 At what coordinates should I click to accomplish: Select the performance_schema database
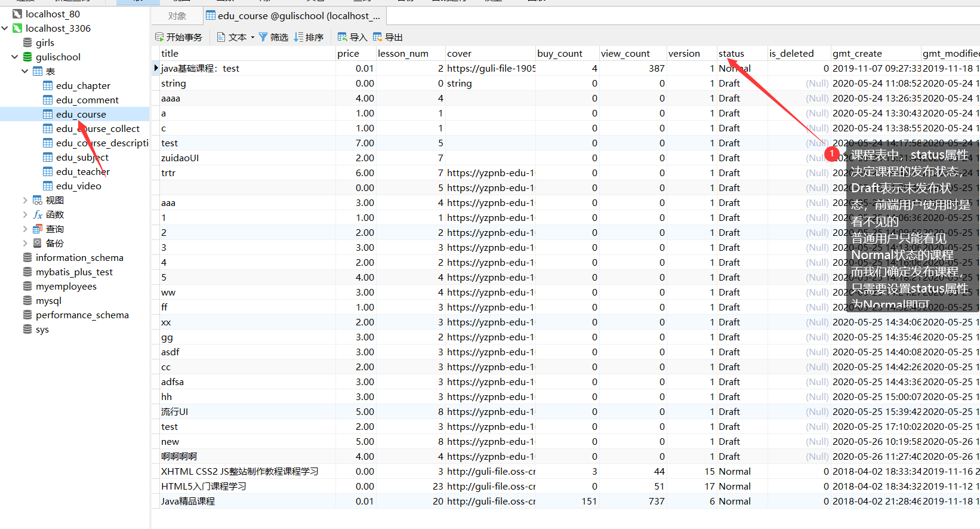tap(82, 315)
